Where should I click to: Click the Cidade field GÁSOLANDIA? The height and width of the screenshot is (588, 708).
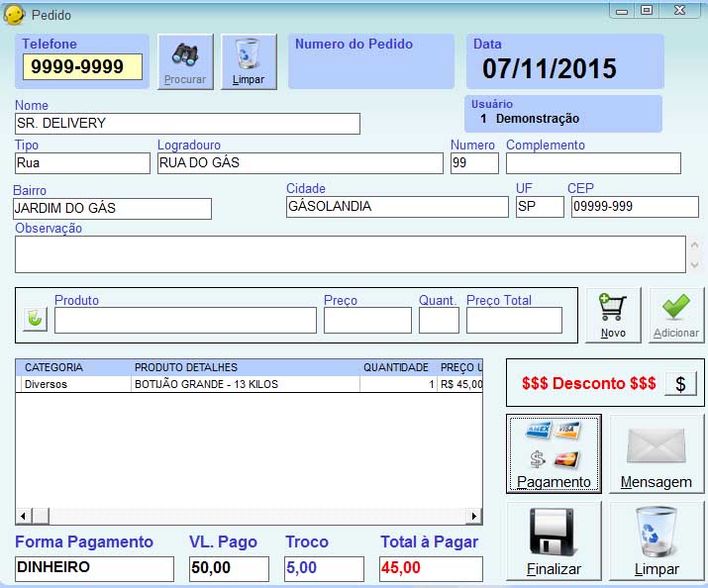pyautogui.click(x=397, y=207)
